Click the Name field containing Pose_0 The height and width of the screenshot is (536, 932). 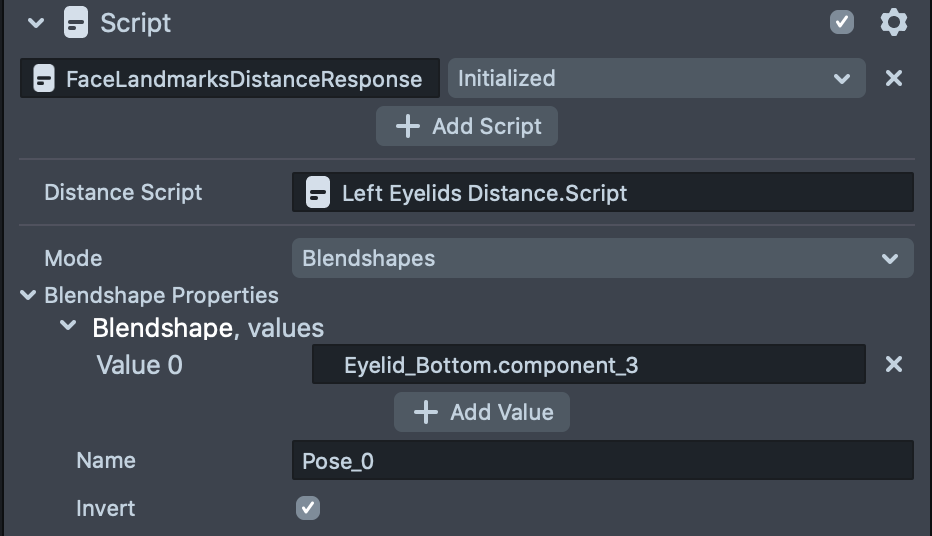pyautogui.click(x=602, y=461)
